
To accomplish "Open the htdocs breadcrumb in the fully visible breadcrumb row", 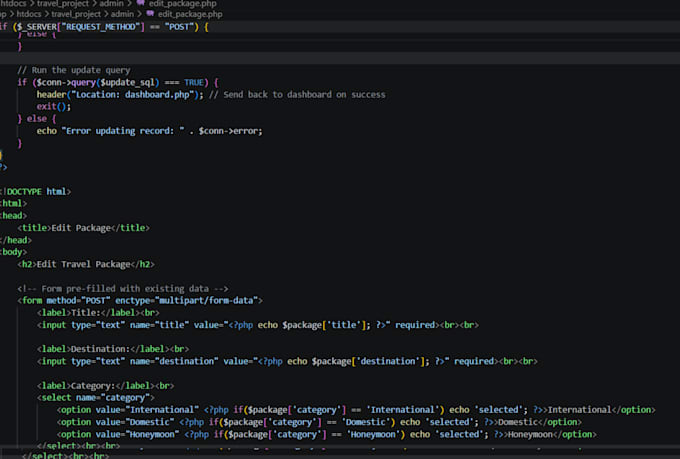I will [x=29, y=14].
